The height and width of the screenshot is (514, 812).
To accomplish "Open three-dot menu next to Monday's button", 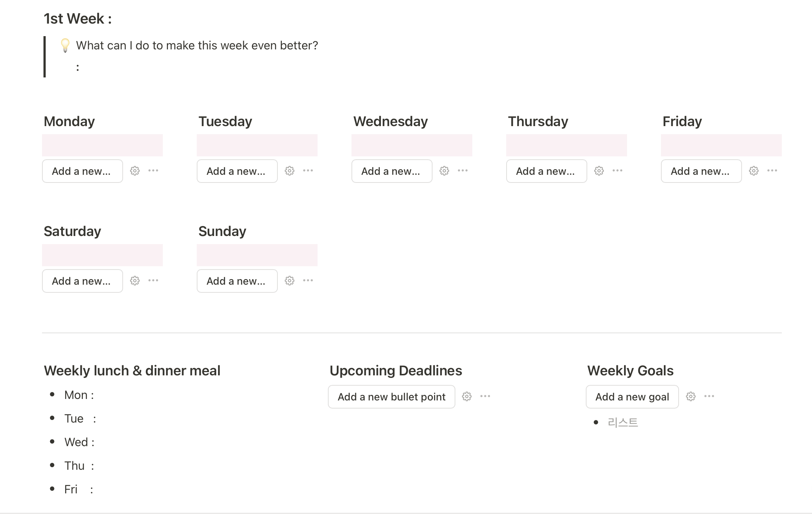I will coord(153,171).
